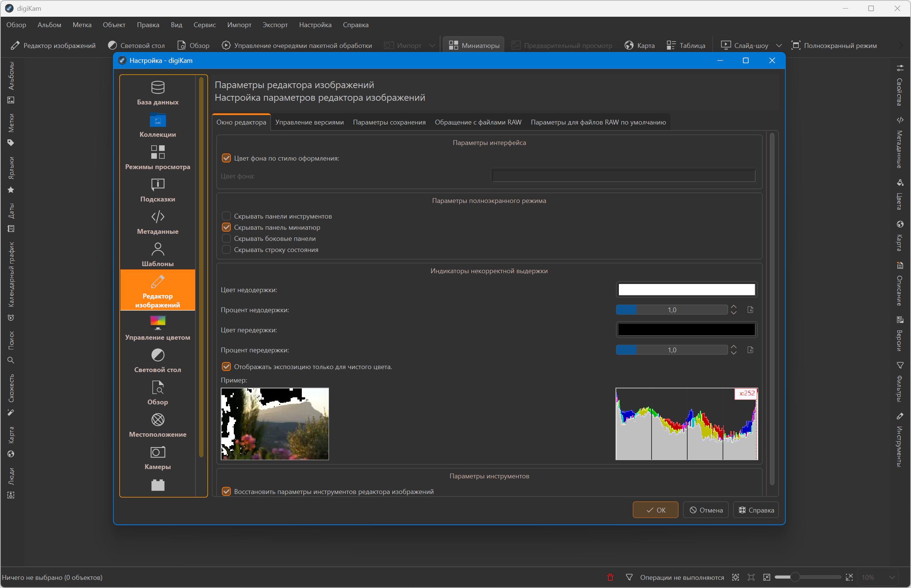Viewport: 911px width, 588px height.
Task: Expand the Slideshow dropdown arrow
Action: [x=779, y=45]
